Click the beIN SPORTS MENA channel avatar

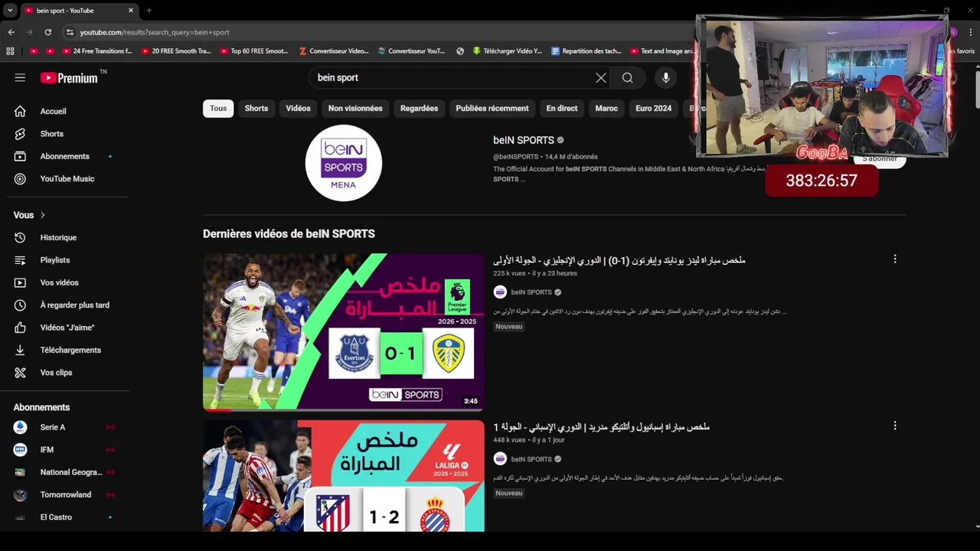343,163
